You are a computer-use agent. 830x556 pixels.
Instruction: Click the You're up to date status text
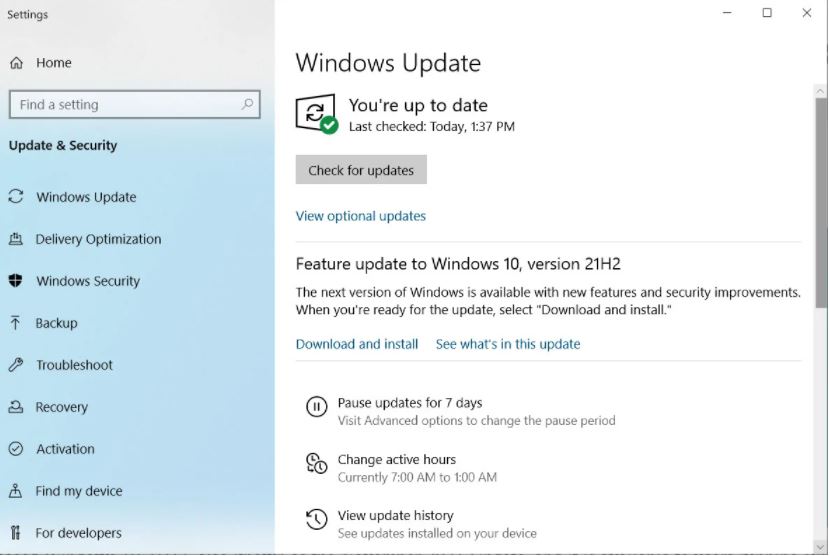(x=418, y=105)
